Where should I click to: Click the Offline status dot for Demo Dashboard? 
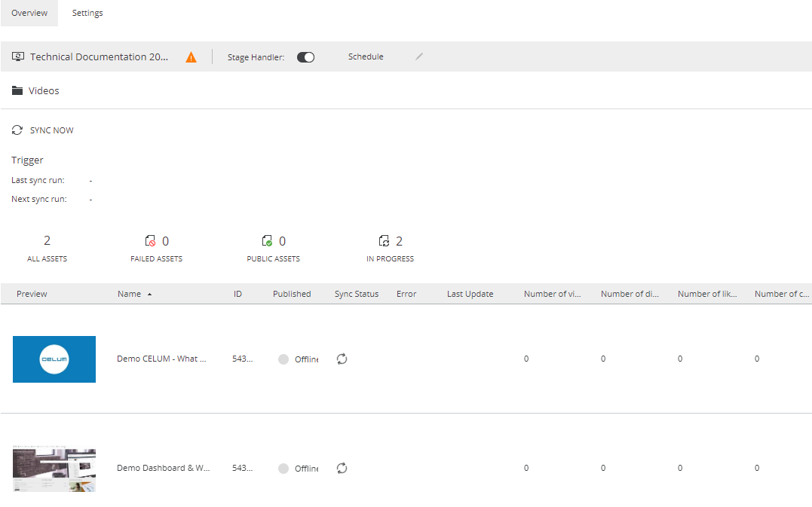click(x=283, y=468)
